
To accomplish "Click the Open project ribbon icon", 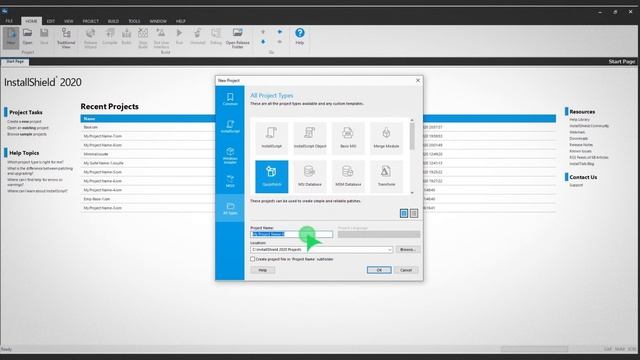I will click(27, 36).
